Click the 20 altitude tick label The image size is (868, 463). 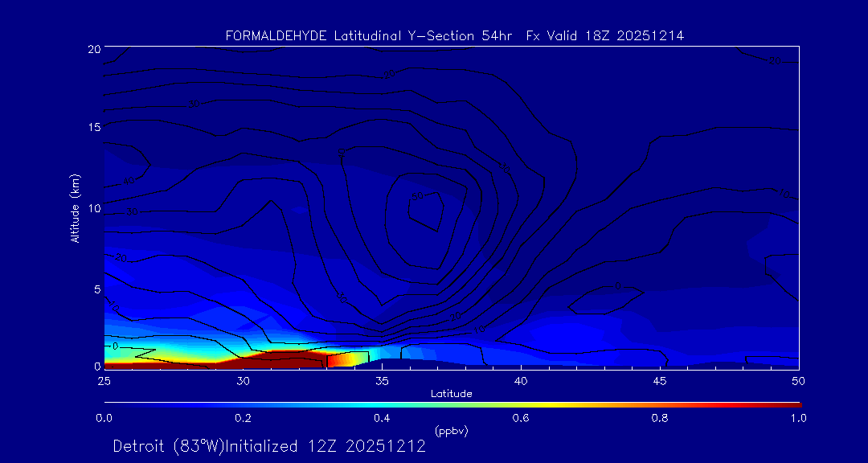pyautogui.click(x=93, y=48)
